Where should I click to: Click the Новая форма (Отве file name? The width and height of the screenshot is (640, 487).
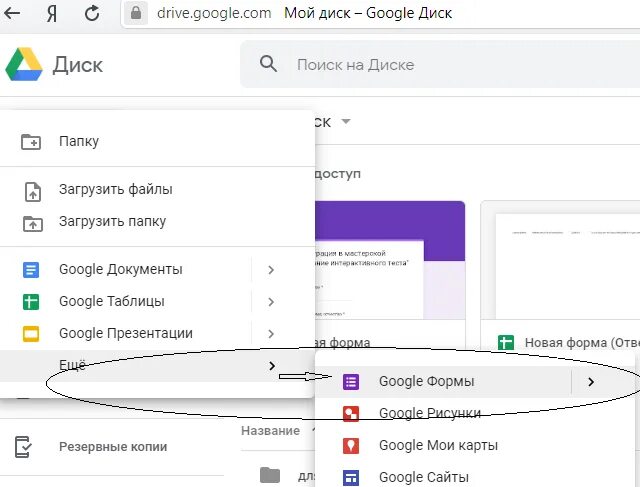(582, 342)
